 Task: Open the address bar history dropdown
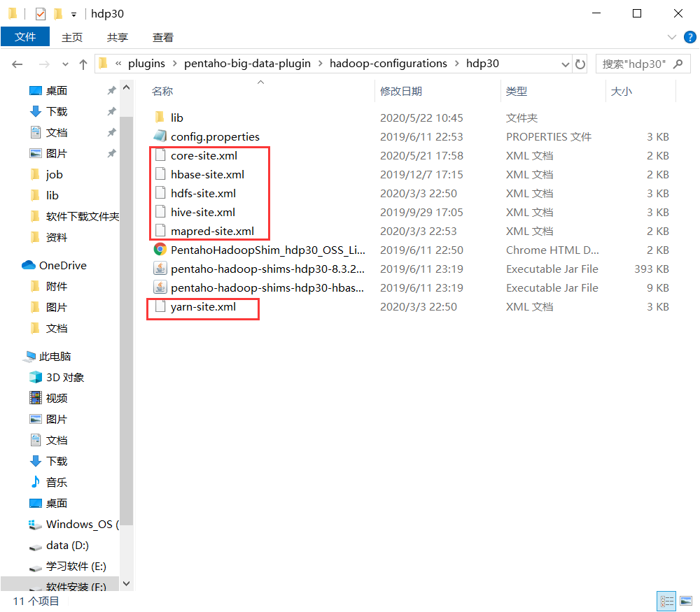pos(565,63)
